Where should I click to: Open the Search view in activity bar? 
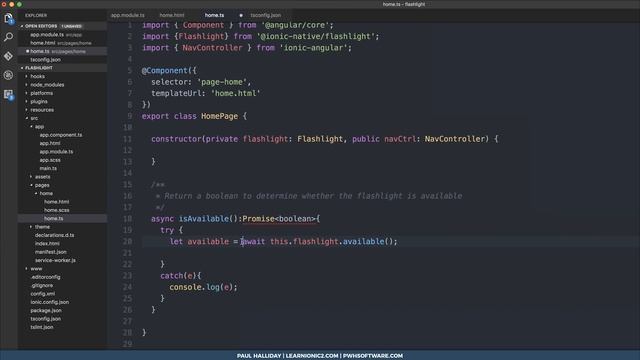click(8, 37)
